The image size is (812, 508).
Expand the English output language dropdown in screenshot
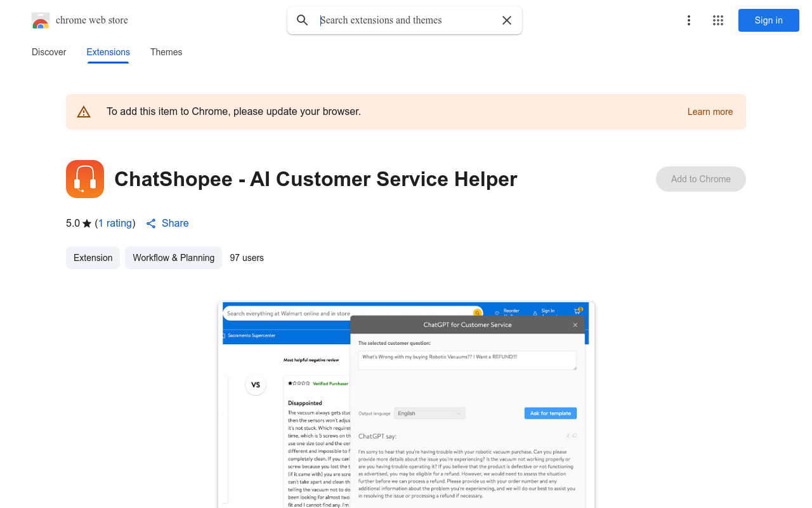click(x=429, y=413)
